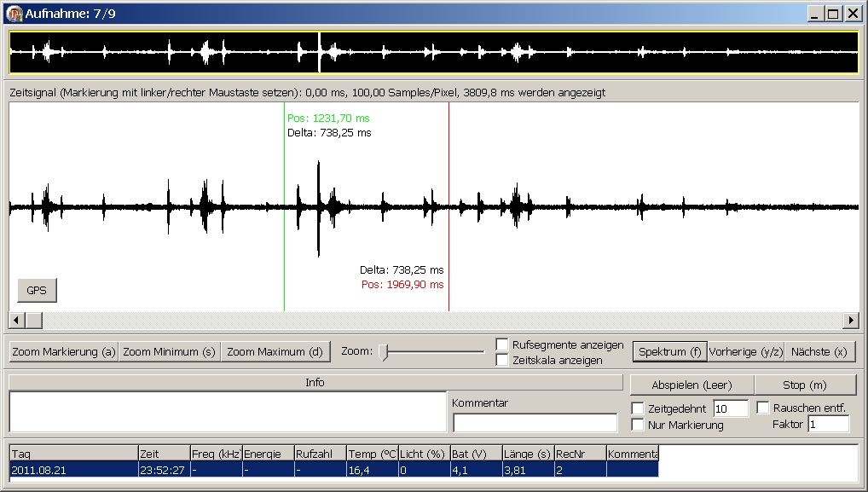Image resolution: width=868 pixels, height=492 pixels.
Task: Click the Kommentar input field
Action: coord(535,422)
